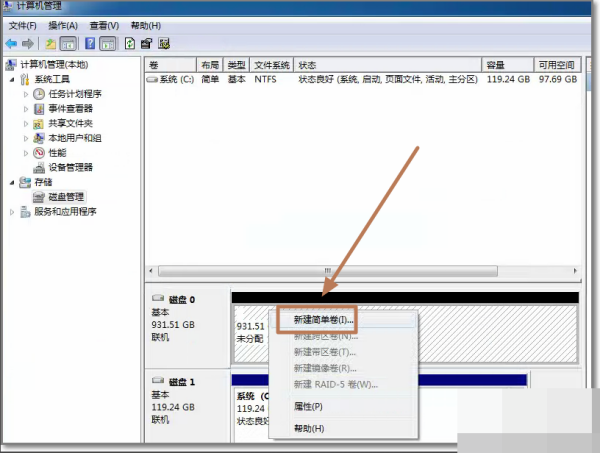Click the 本地用户和组 icon
This screenshot has height=453, width=600.
[39, 138]
